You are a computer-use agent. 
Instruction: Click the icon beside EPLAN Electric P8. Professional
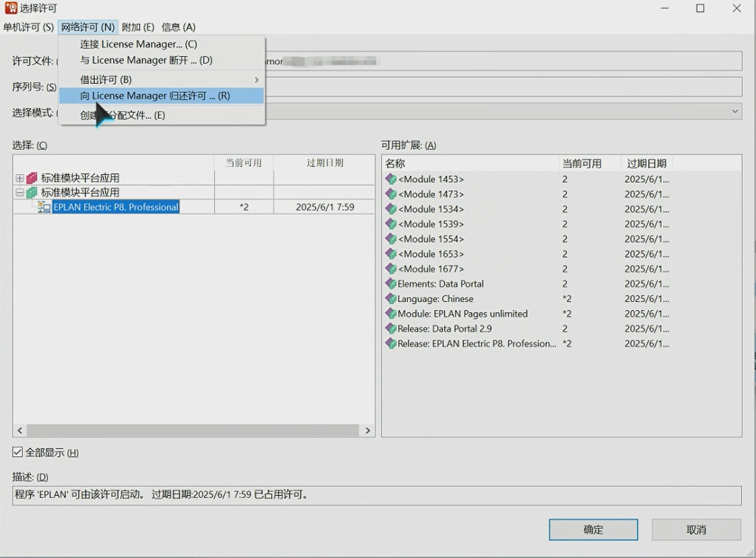(x=44, y=207)
